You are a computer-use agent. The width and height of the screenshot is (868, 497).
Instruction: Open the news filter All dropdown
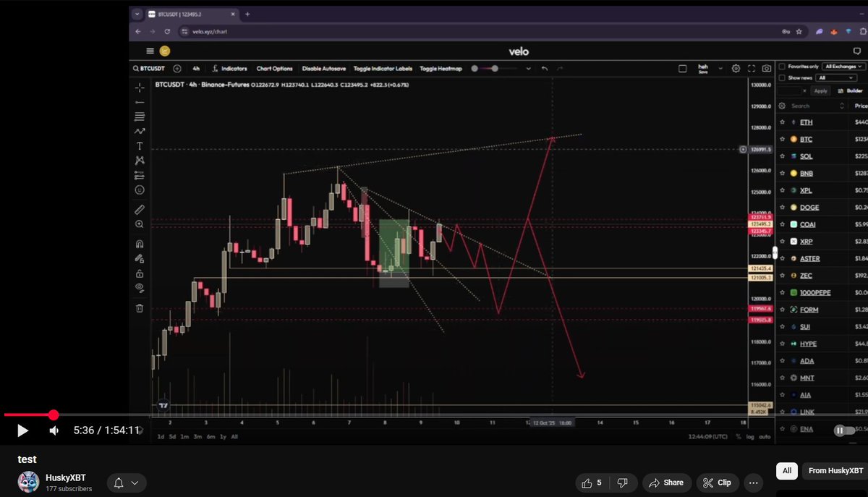[x=835, y=77]
